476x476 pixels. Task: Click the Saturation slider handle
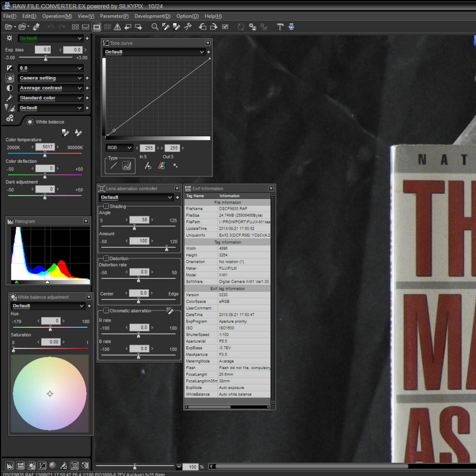pos(13,350)
